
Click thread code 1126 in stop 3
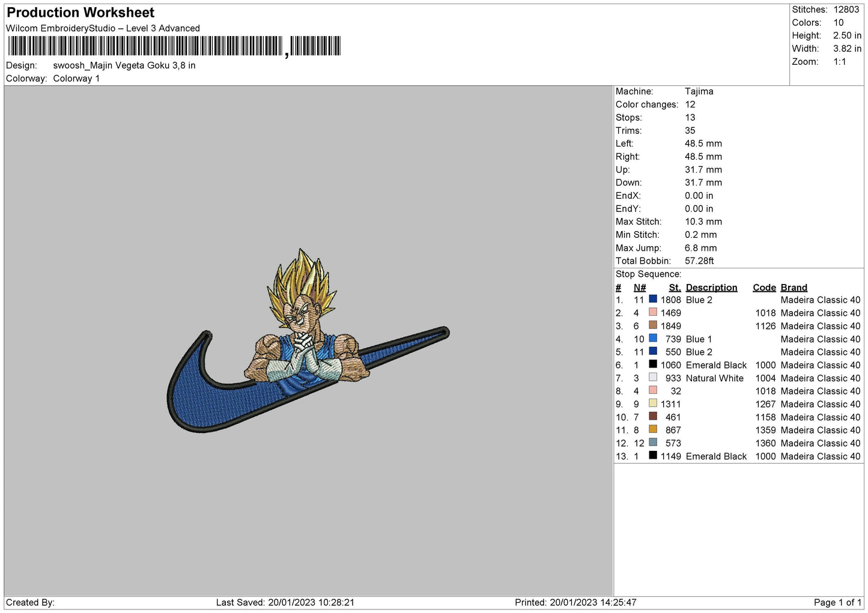coord(766,326)
